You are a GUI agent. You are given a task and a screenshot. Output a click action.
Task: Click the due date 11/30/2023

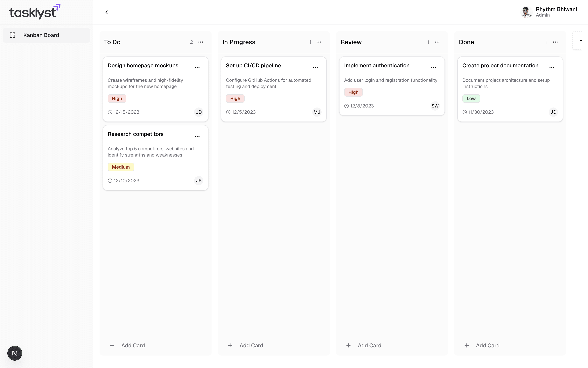coord(481,112)
